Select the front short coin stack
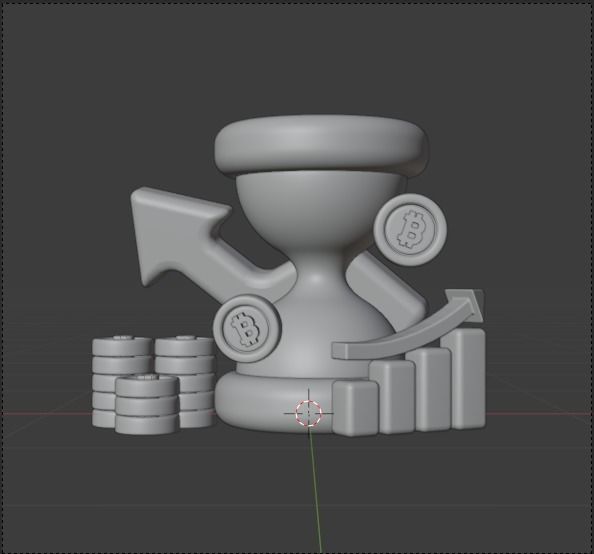Image resolution: width=594 pixels, height=554 pixels. tap(147, 404)
